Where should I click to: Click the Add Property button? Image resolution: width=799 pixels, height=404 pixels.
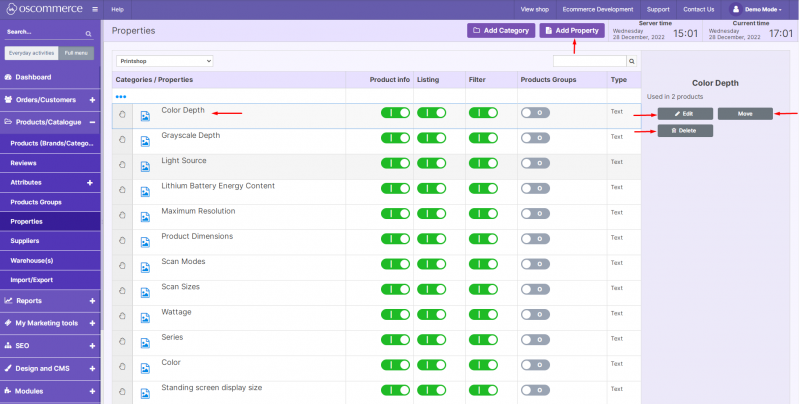coord(572,31)
